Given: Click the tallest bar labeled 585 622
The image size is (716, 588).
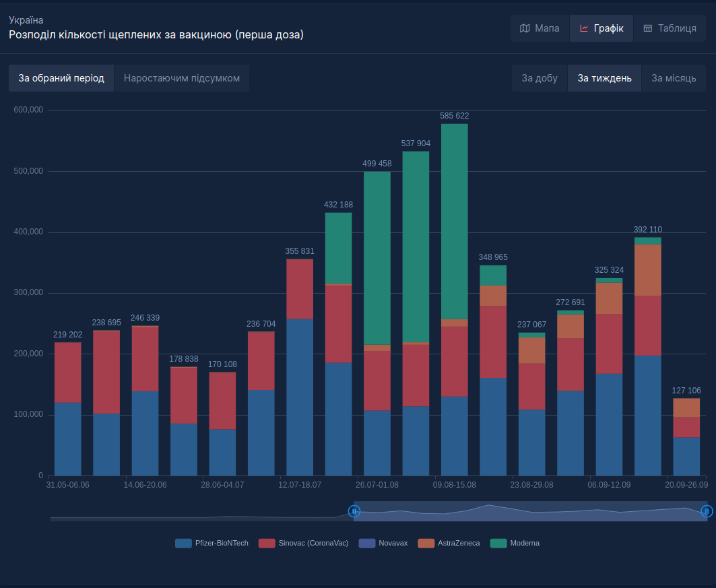Looking at the screenshot, I should (455, 269).
